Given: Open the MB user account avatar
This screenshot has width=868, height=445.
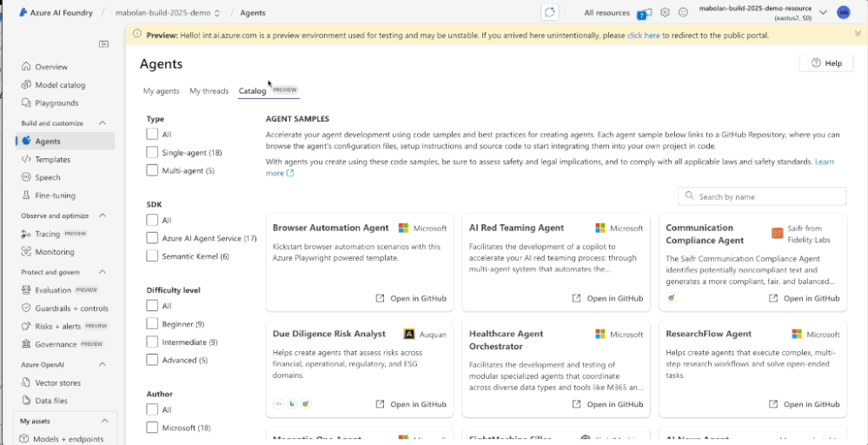Looking at the screenshot, I should [843, 13].
